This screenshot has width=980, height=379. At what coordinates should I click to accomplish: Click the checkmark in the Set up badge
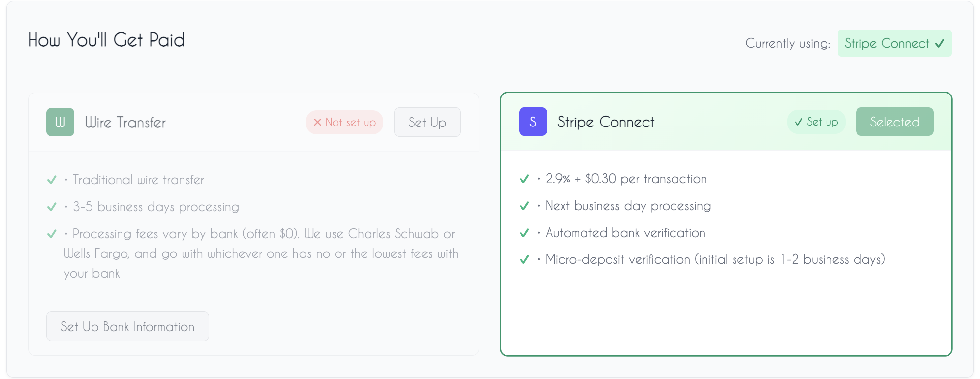click(x=798, y=122)
